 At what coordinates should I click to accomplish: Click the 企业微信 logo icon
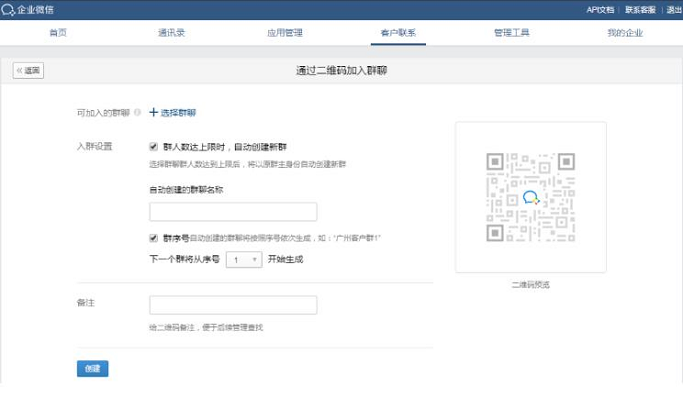click(x=10, y=10)
